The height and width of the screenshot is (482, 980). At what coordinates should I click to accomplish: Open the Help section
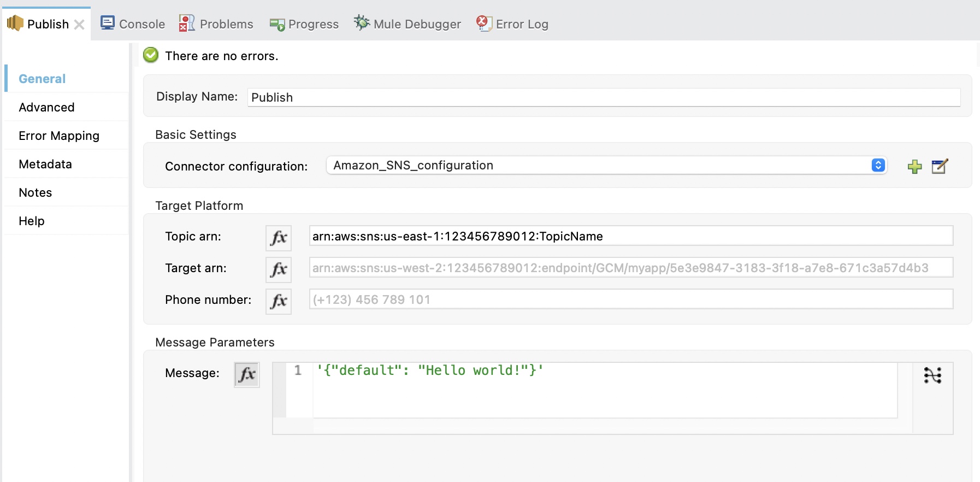[x=32, y=221]
